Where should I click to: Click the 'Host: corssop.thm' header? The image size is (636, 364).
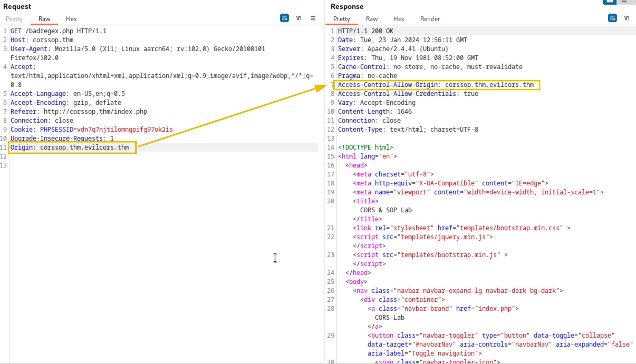click(x=42, y=40)
